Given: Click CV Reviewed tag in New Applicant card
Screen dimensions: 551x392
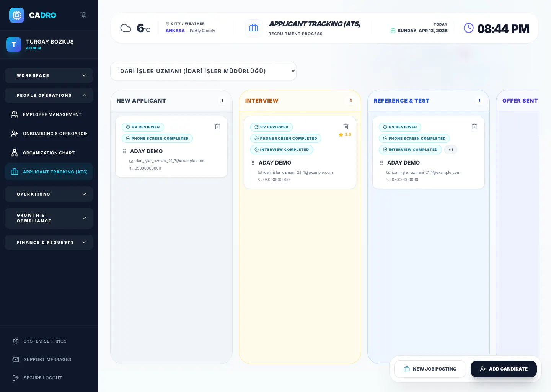Looking at the screenshot, I should click(x=143, y=127).
